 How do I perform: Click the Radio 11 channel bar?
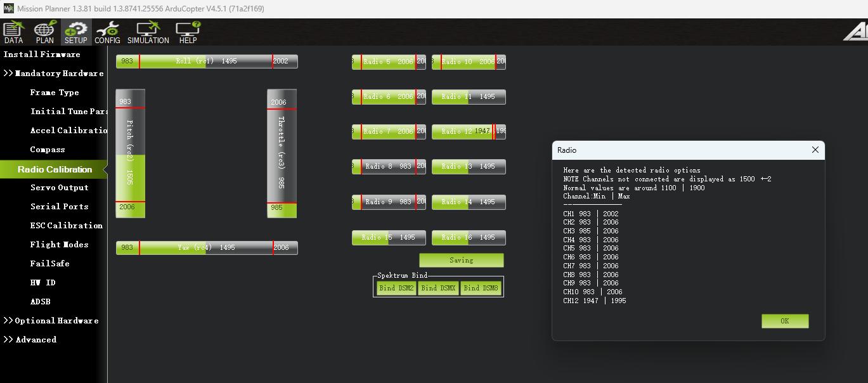click(469, 96)
